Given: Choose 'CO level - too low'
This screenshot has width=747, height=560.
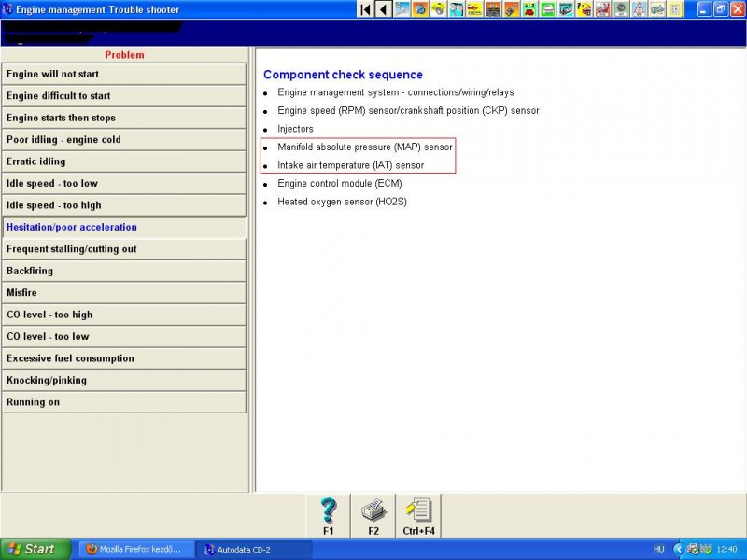Looking at the screenshot, I should point(124,337).
